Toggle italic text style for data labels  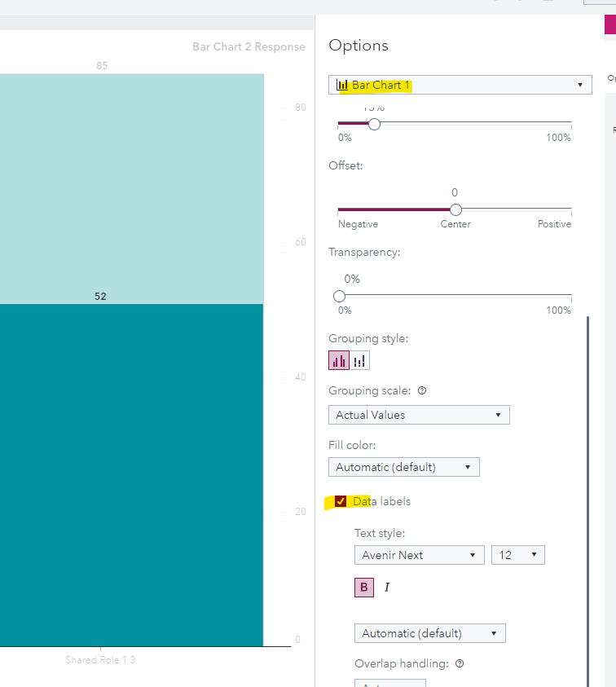(387, 587)
